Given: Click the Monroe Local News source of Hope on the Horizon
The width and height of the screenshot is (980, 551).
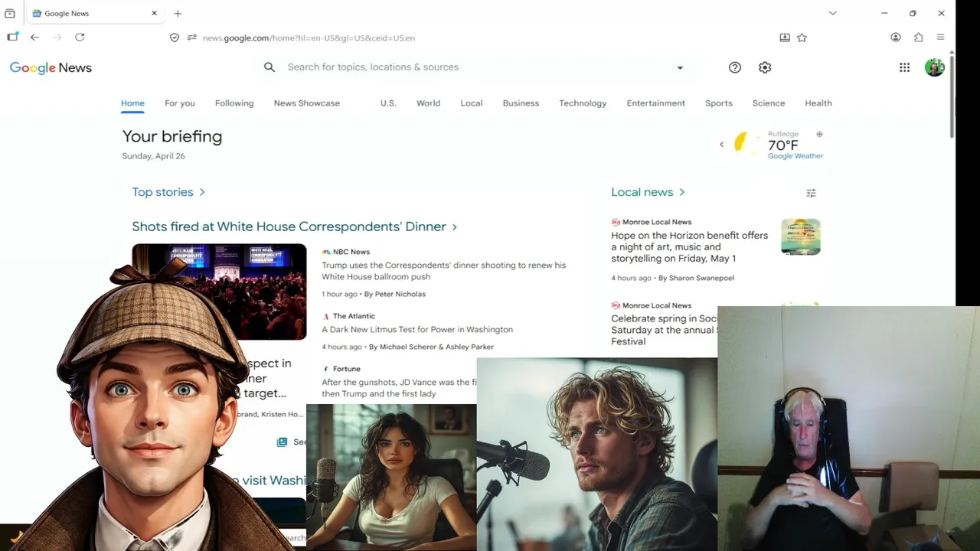Looking at the screenshot, I should [x=656, y=222].
